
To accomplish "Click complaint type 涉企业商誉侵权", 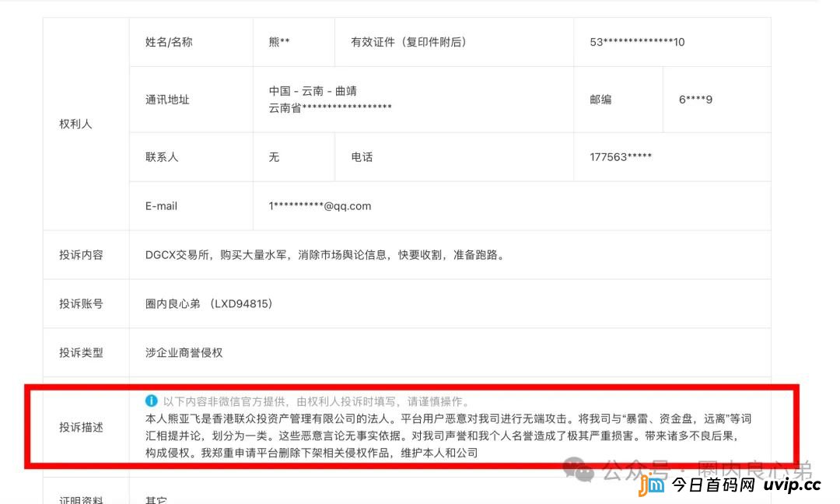I will click(184, 352).
